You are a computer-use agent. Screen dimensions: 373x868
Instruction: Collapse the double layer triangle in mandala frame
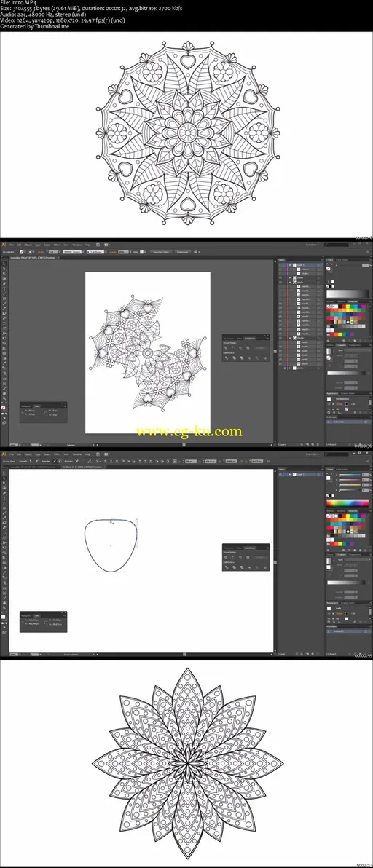click(290, 338)
